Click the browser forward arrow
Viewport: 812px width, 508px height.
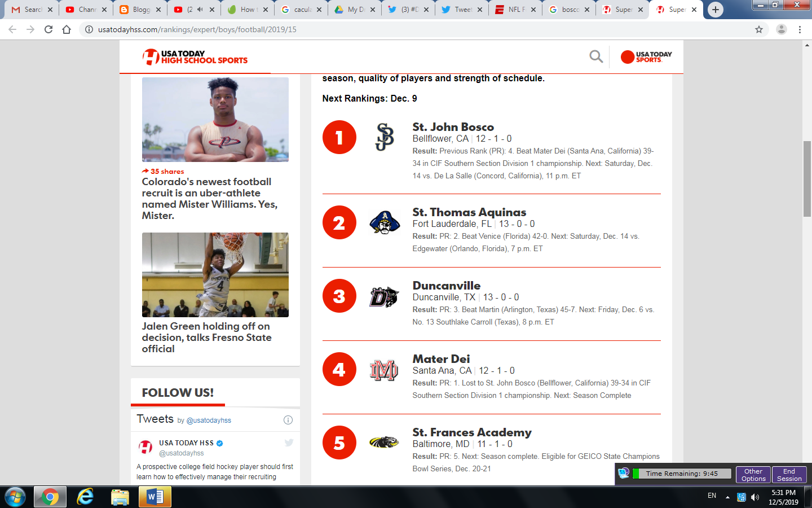coord(30,29)
